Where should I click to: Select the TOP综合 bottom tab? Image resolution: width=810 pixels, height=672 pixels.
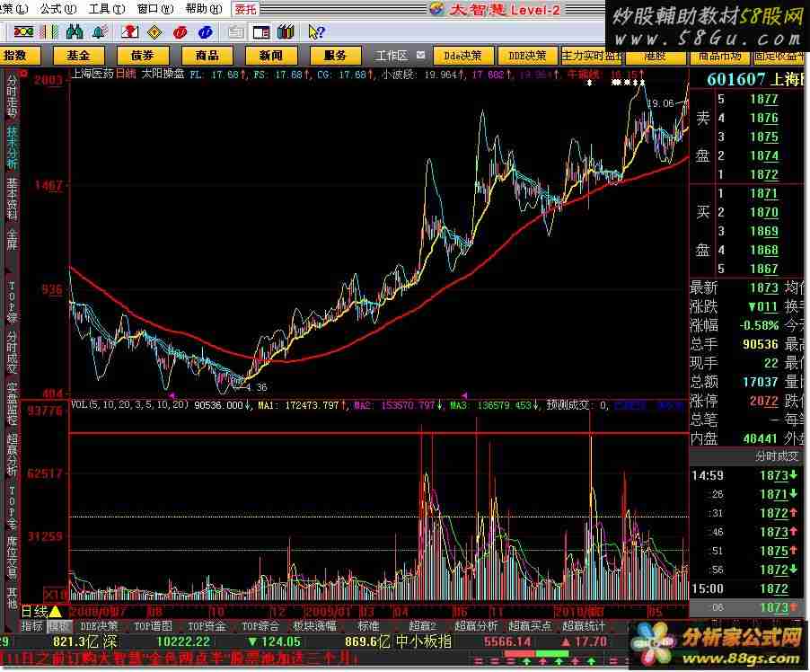[x=261, y=626]
